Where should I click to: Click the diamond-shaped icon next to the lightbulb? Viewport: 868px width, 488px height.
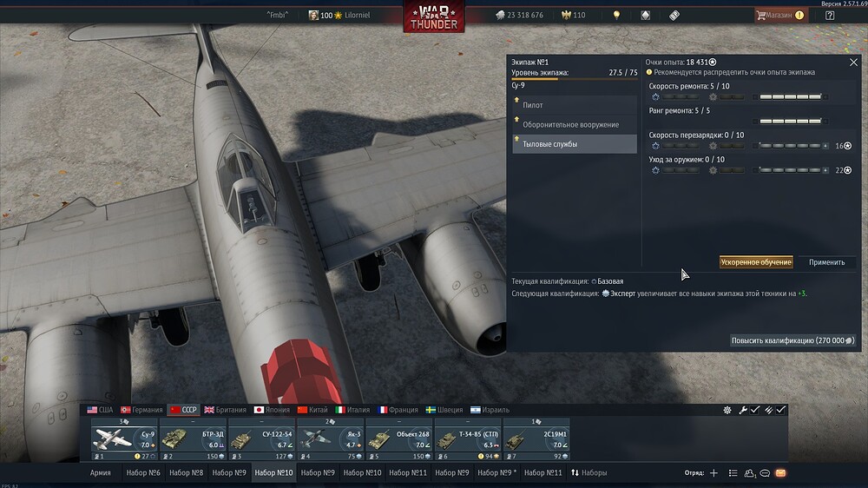coord(646,15)
